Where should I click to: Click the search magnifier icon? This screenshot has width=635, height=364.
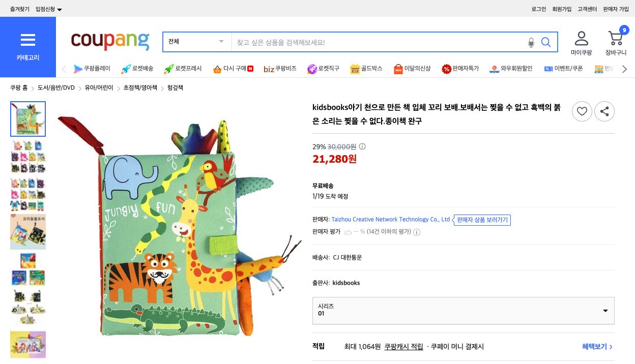pos(546,42)
